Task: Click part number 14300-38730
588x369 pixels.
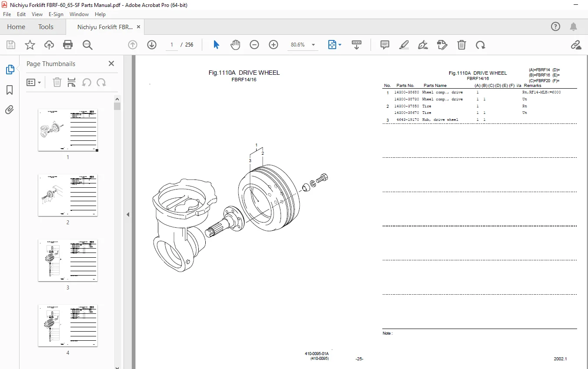Action: point(407,100)
